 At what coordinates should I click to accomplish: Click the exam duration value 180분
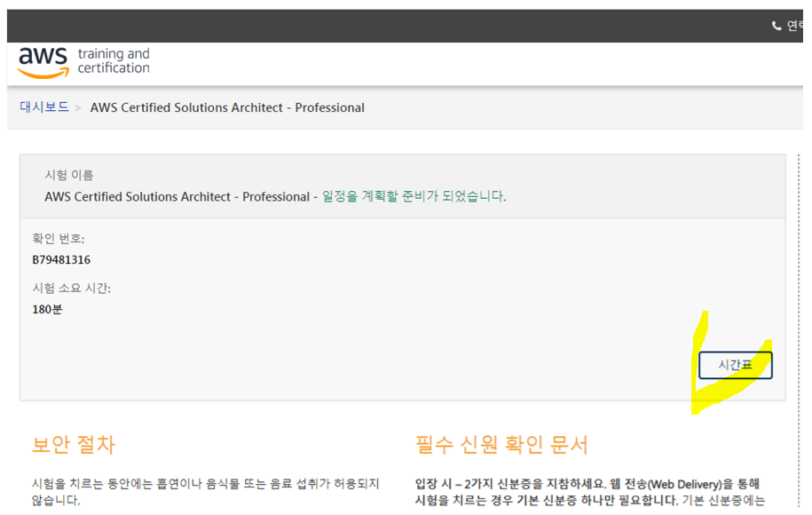[47, 309]
